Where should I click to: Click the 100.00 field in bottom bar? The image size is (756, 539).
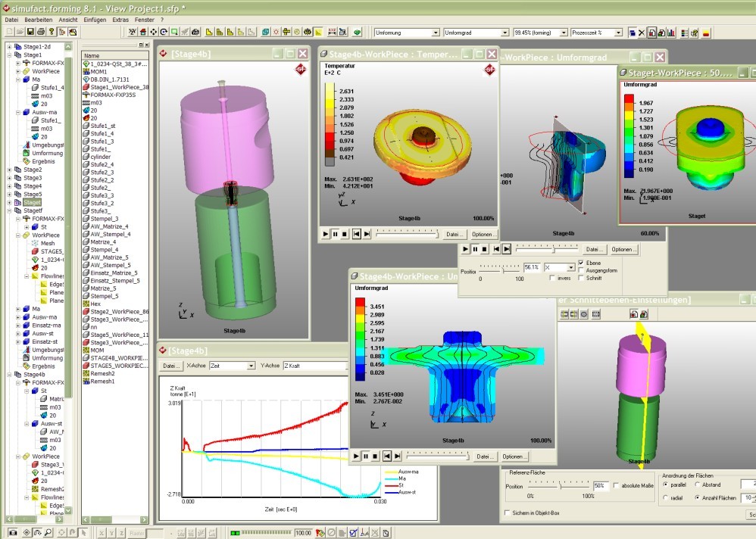pyautogui.click(x=303, y=533)
